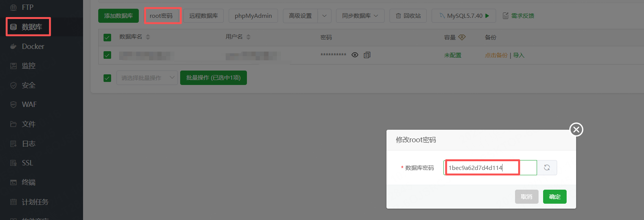Close the 修改root密码 dialog

[x=576, y=130]
